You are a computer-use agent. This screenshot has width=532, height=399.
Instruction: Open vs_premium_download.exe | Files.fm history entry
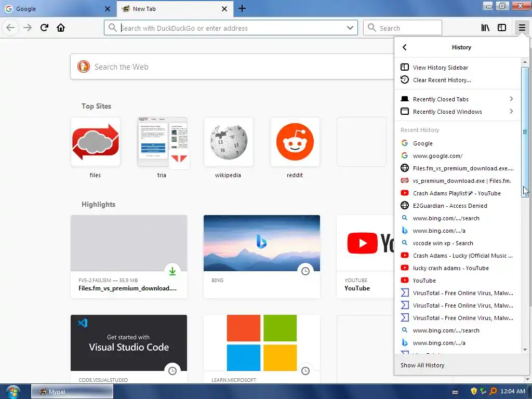point(457,181)
